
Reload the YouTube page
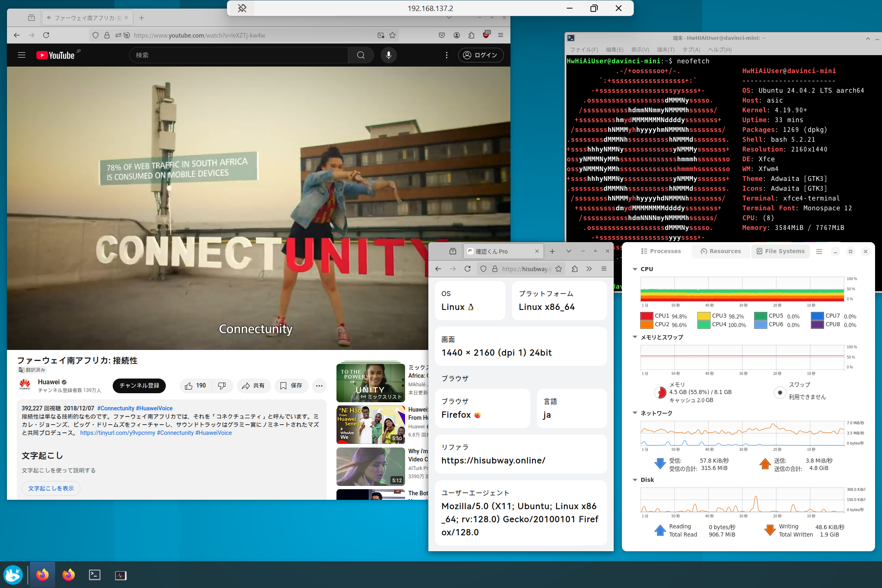pyautogui.click(x=46, y=35)
